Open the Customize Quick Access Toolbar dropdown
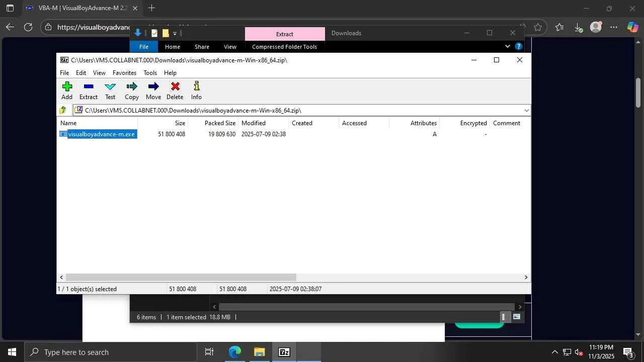644x362 pixels. [x=175, y=34]
